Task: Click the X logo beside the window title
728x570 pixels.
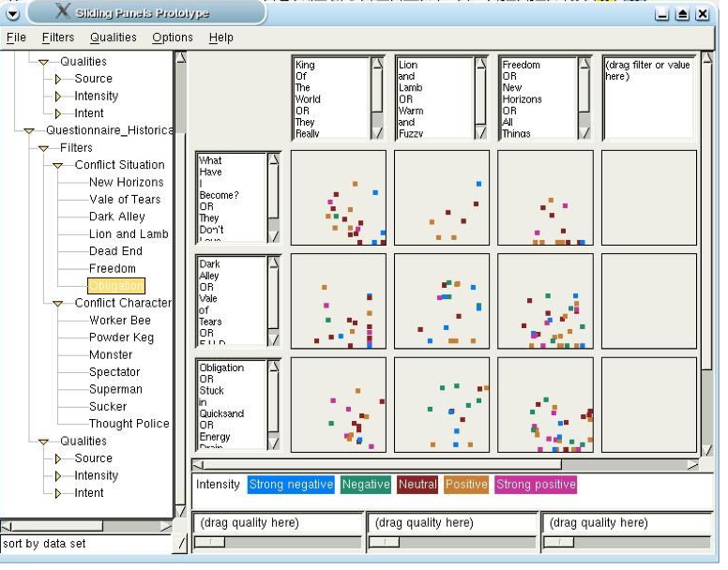Action: 63,12
